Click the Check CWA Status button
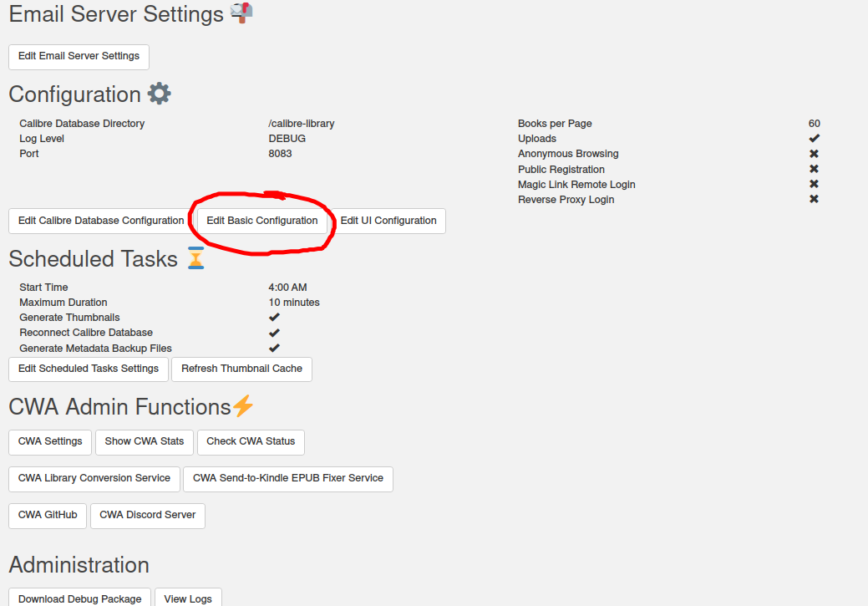Image resolution: width=868 pixels, height=606 pixels. [x=251, y=442]
